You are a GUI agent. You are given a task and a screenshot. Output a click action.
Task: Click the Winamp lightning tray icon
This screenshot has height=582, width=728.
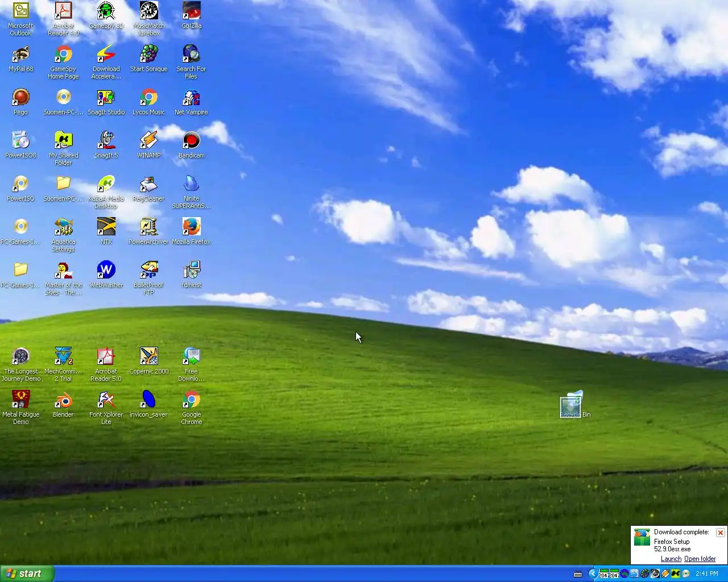[665, 573]
